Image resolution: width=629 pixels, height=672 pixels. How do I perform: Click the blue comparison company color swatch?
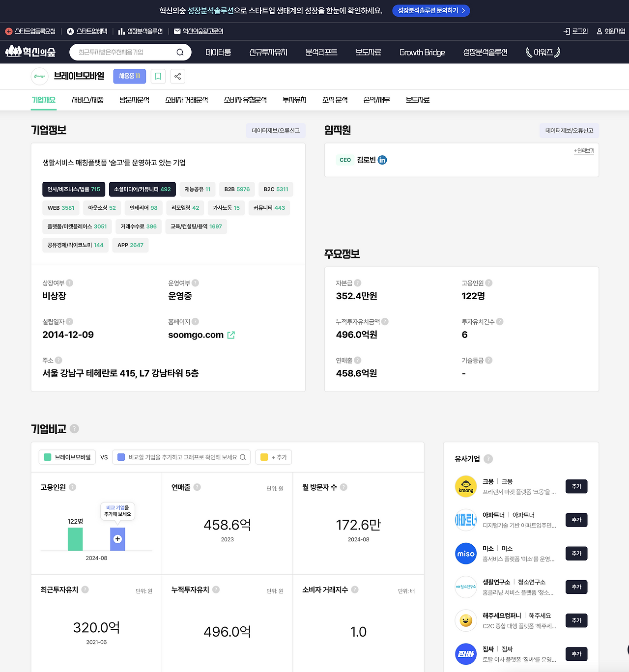pyautogui.click(x=121, y=457)
